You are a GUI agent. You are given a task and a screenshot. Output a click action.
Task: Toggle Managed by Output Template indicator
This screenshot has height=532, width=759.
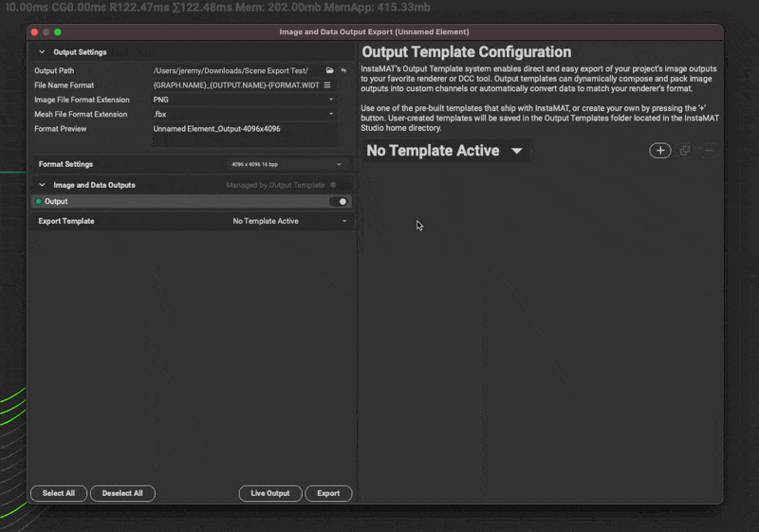333,185
